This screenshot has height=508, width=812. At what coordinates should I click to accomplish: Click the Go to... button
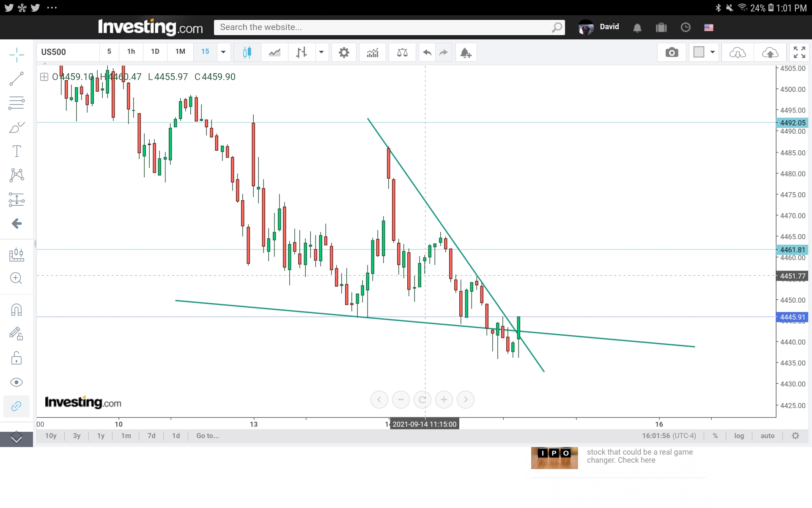pyautogui.click(x=207, y=436)
